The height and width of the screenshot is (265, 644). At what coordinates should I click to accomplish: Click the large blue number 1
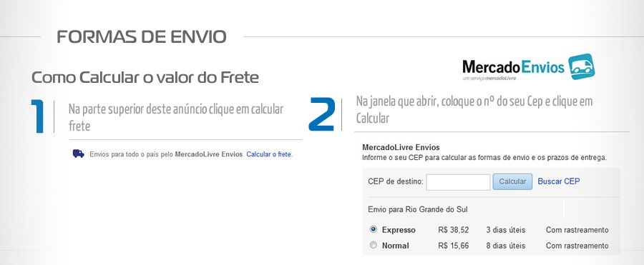point(37,116)
